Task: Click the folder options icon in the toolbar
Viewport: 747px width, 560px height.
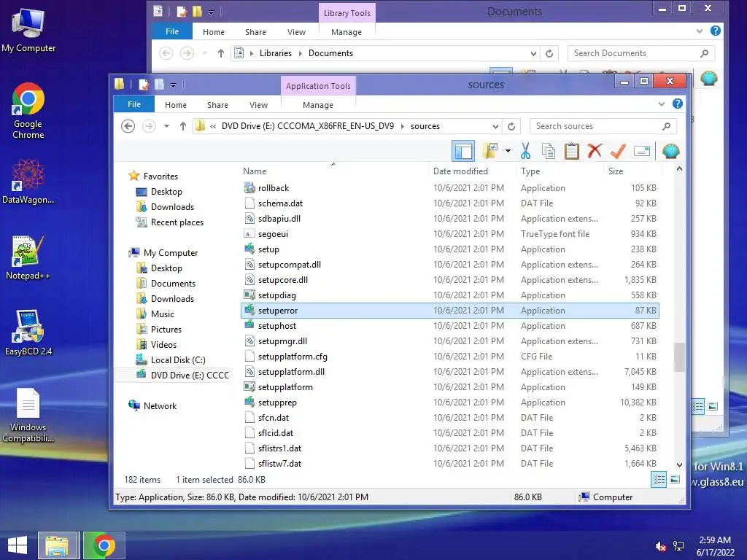Action: tap(490, 152)
